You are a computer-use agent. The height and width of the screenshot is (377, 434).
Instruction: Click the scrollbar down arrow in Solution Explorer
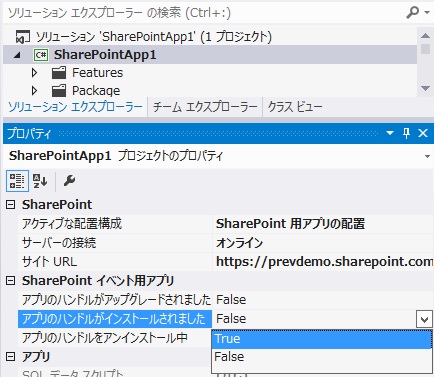click(x=425, y=88)
